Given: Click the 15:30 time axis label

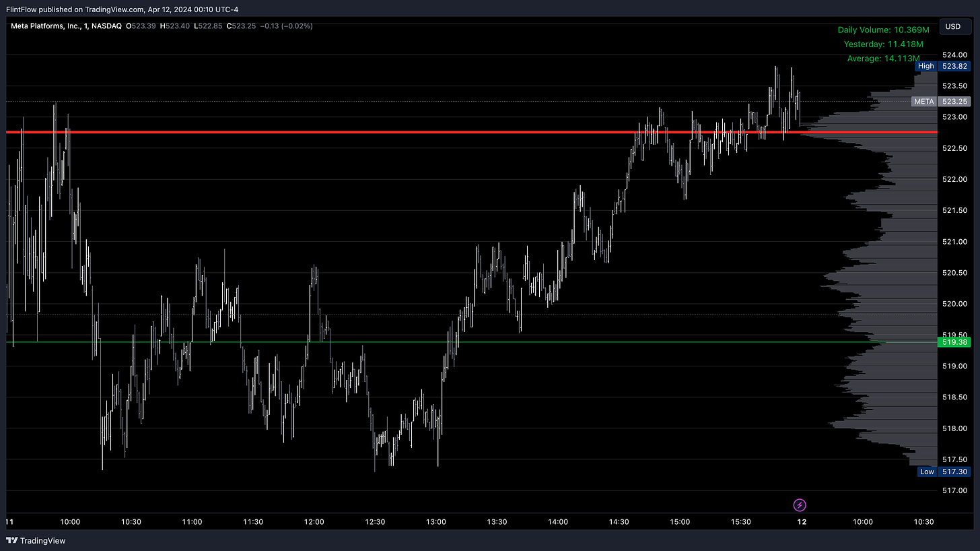Looking at the screenshot, I should coord(741,522).
